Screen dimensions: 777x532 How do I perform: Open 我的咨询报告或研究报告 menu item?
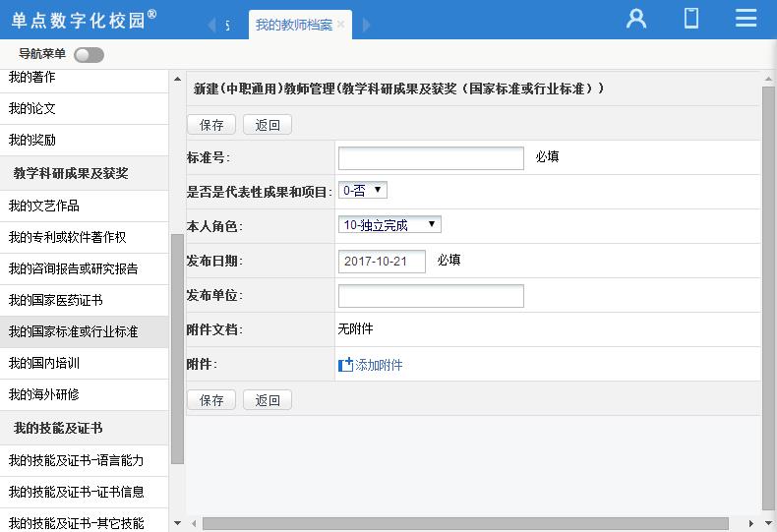click(85, 269)
